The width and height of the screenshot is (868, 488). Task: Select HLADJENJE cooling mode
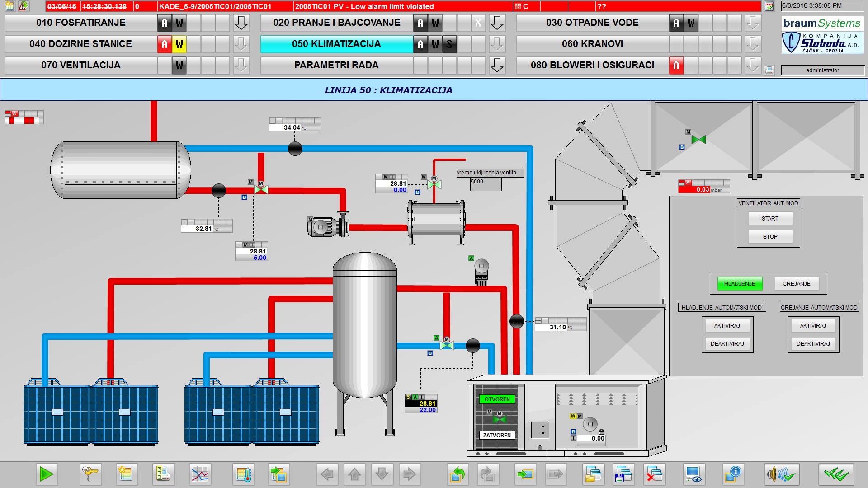740,284
